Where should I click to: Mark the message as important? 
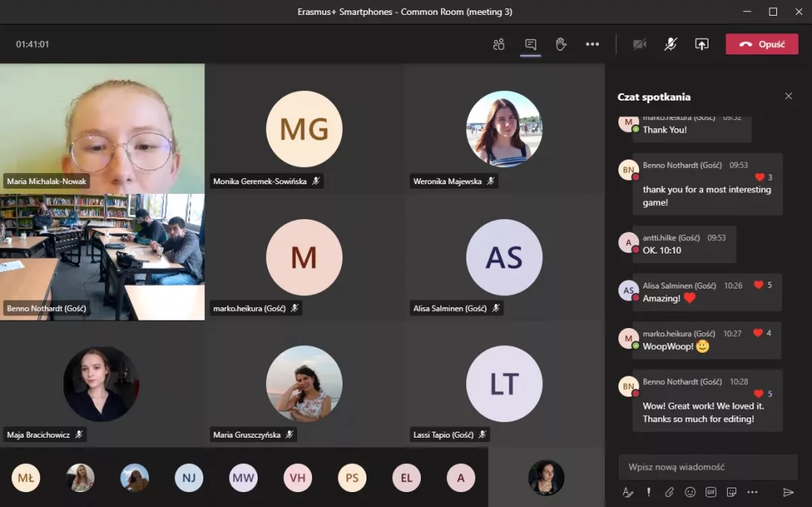[649, 492]
